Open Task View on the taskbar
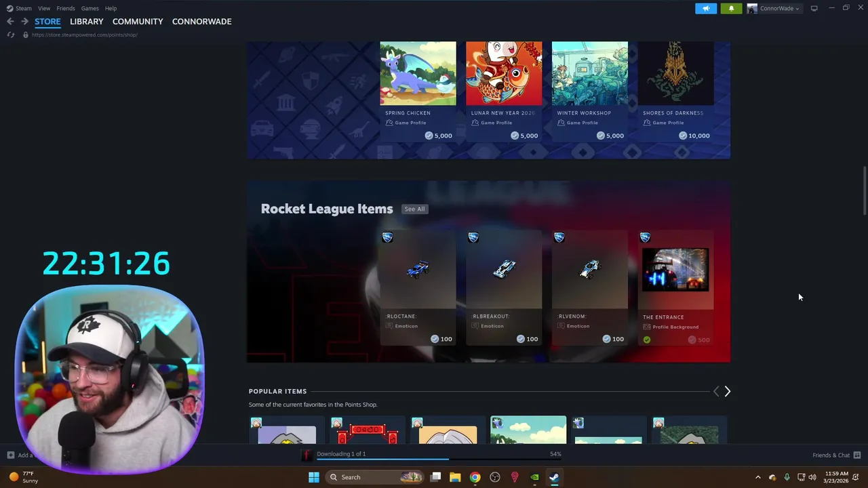Image resolution: width=868 pixels, height=488 pixels. [436, 477]
